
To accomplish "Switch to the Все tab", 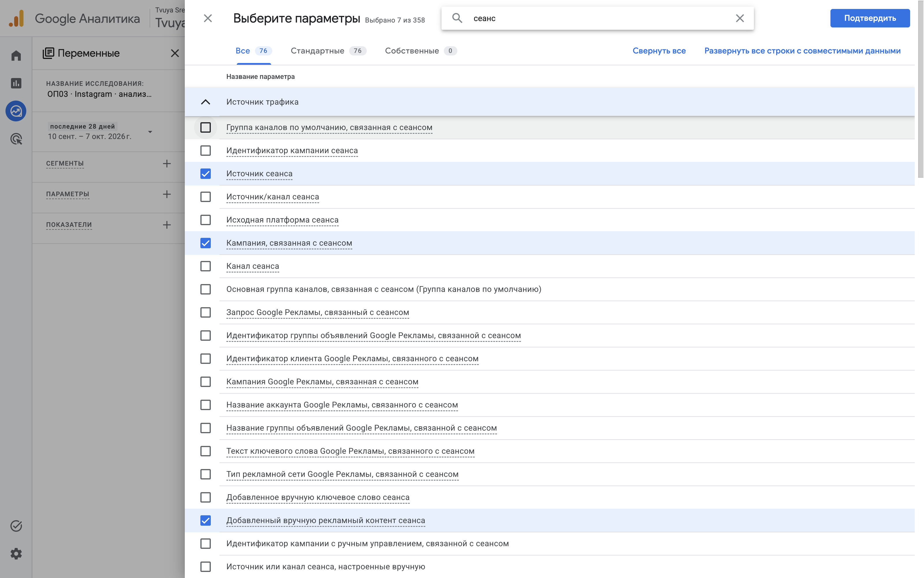I will [253, 51].
